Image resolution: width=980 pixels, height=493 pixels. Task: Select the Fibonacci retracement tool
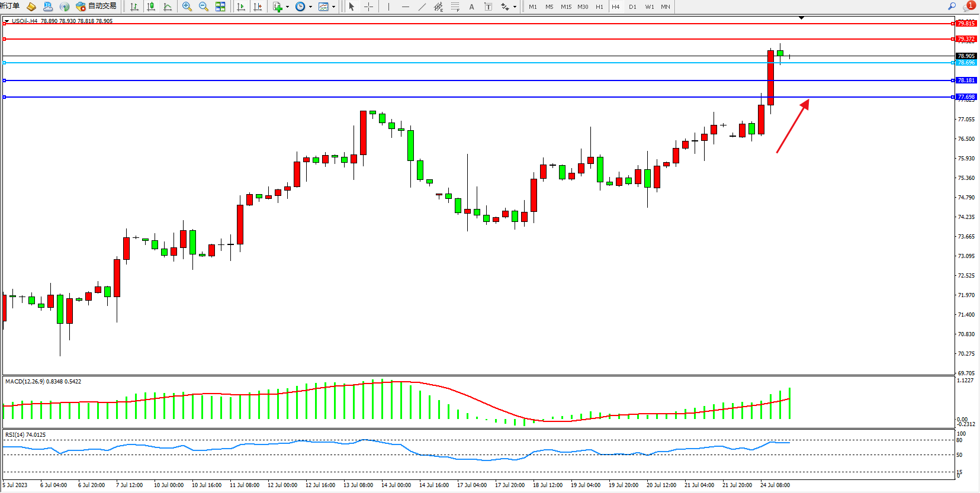click(x=455, y=7)
